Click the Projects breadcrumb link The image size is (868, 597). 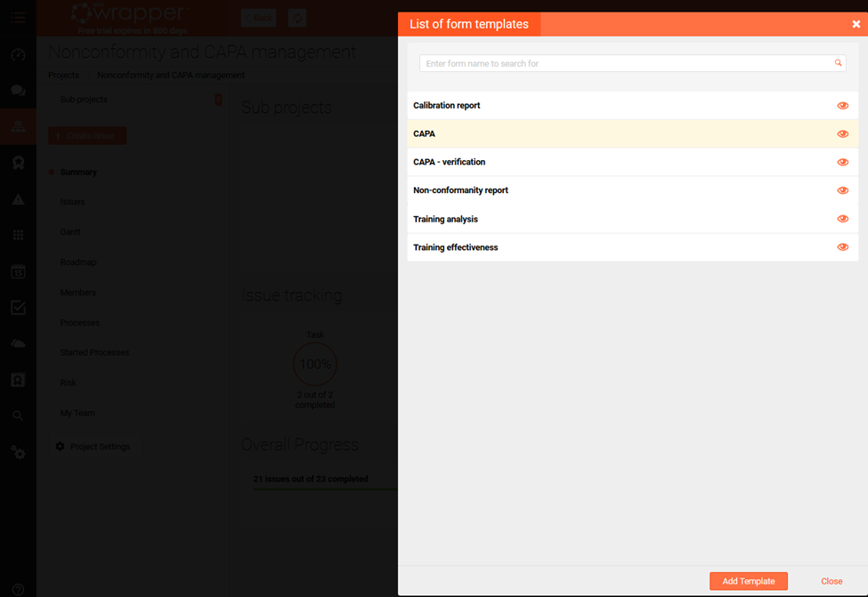pos(64,76)
